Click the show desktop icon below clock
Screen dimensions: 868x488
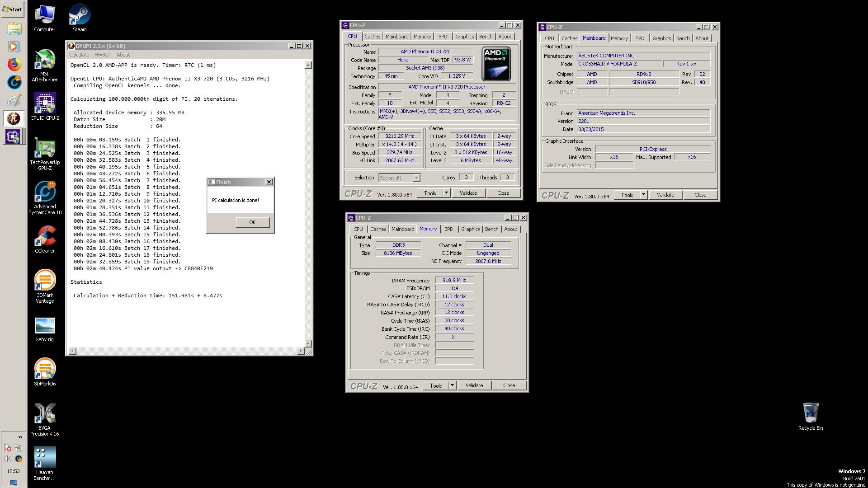[14, 483]
